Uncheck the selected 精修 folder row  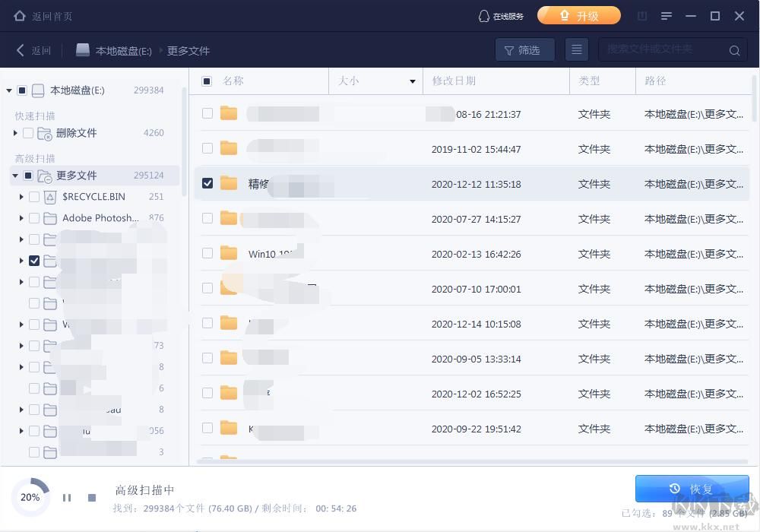coord(207,182)
